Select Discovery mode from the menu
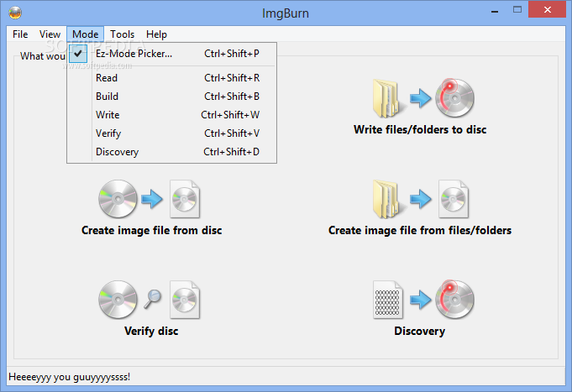This screenshot has height=392, width=572. pyautogui.click(x=172, y=152)
